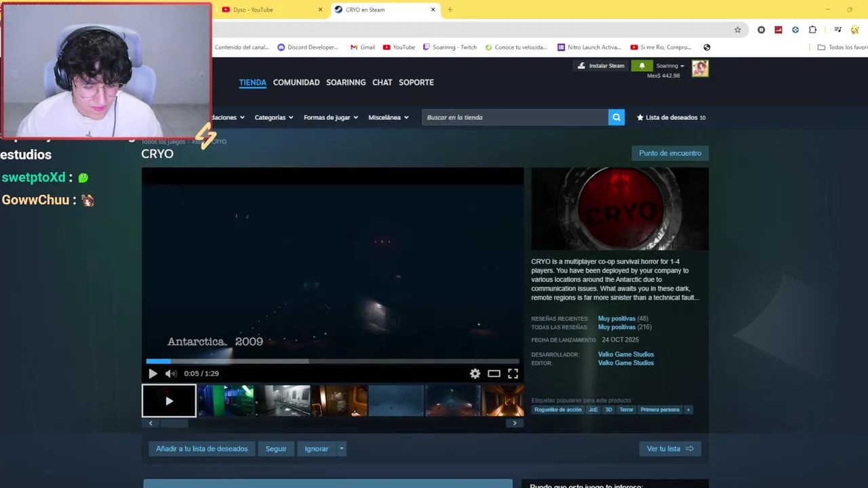Open developer Valko Game Studios link
Image resolution: width=868 pixels, height=488 pixels.
[x=626, y=354]
